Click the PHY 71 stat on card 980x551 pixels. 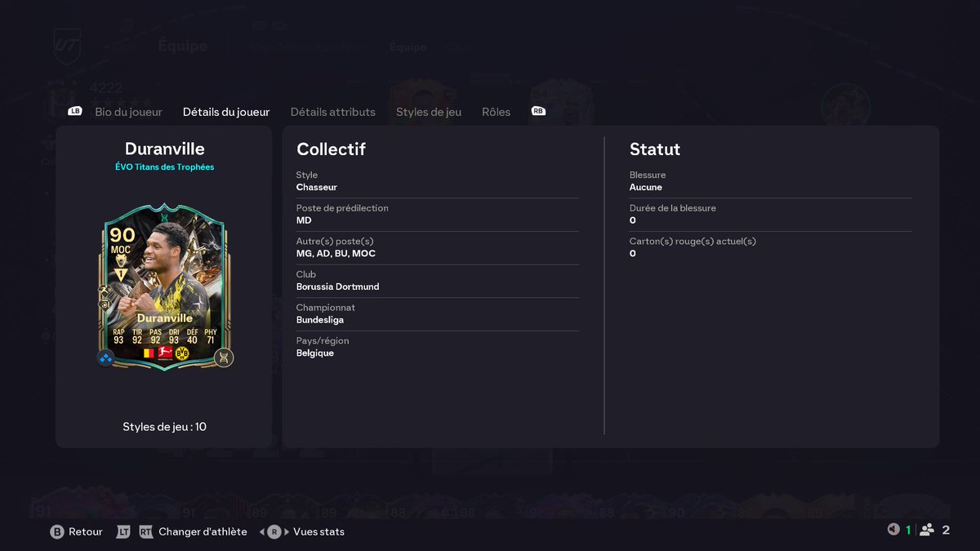(211, 336)
